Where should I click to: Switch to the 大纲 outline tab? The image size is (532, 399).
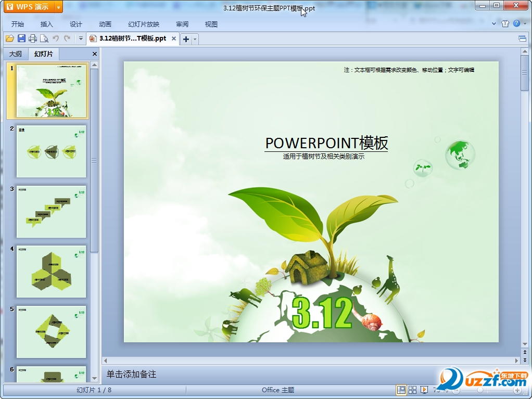pos(15,54)
